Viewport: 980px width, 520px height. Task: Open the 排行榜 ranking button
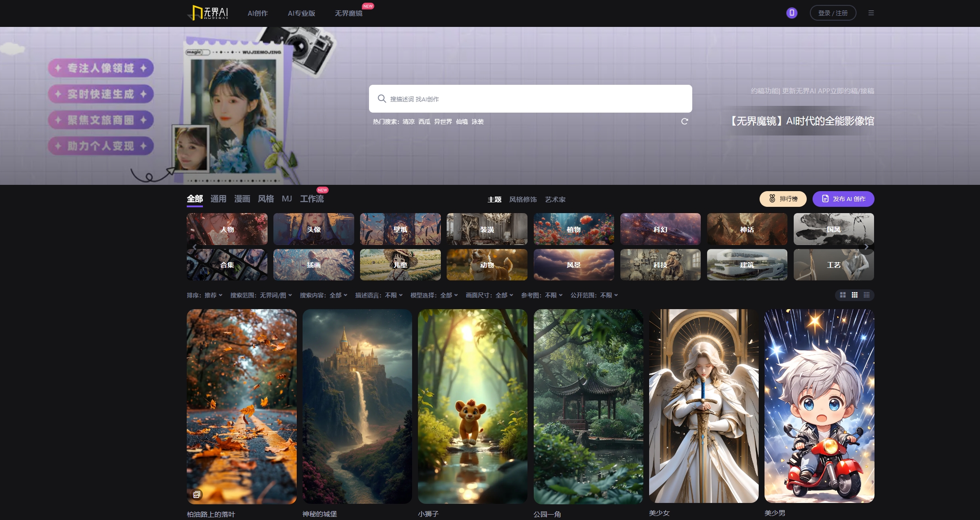783,199
